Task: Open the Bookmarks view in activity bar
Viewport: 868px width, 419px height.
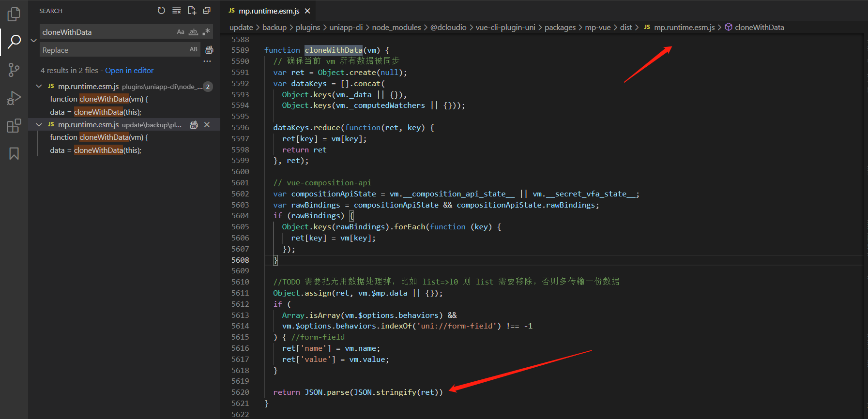Action: pyautogui.click(x=14, y=154)
